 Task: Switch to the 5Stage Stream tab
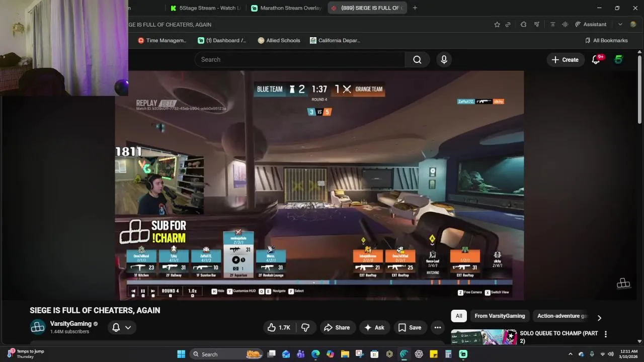tap(205, 8)
